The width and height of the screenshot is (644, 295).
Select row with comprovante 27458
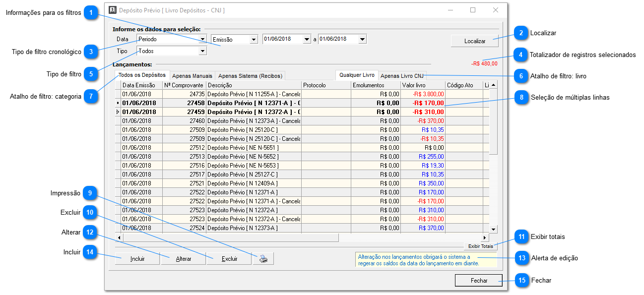(302, 103)
